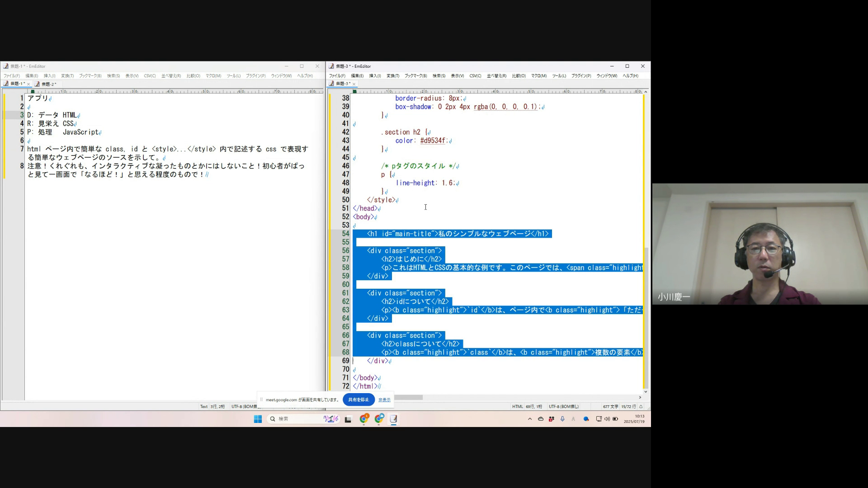Screen dimensions: 868x488
Task: Click the Task View taskbar icon
Action: pyautogui.click(x=348, y=419)
